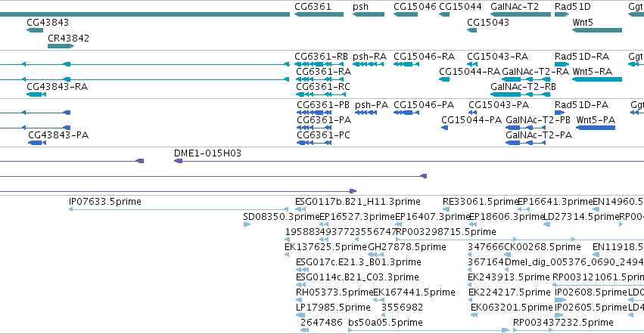Click the psh gene label
Image resolution: width=644 pixels, height=334 pixels.
[x=361, y=7]
